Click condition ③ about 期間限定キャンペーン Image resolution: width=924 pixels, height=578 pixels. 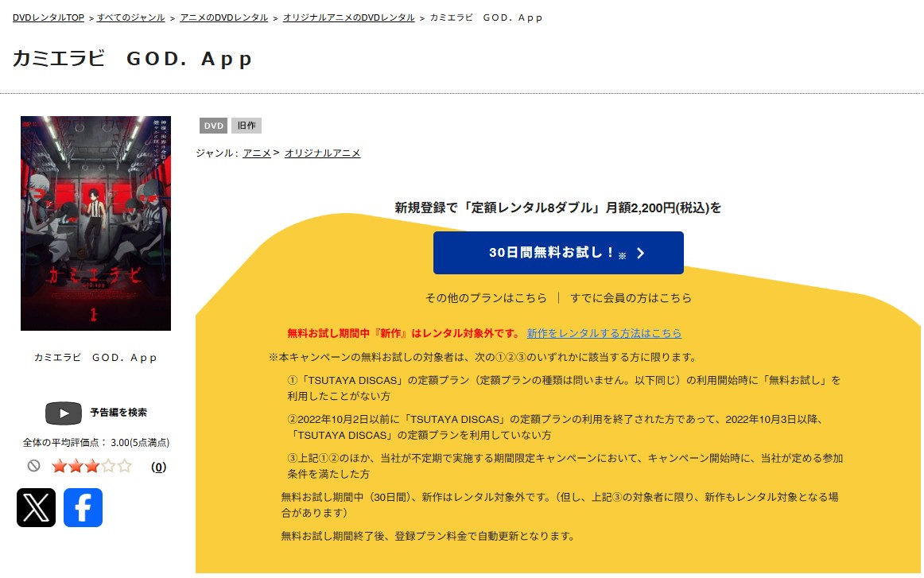click(565, 466)
